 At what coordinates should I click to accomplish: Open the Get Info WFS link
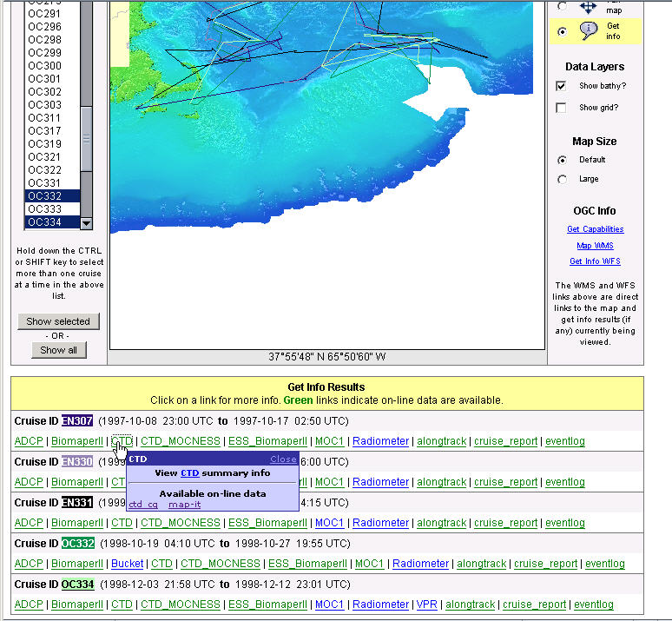(595, 261)
